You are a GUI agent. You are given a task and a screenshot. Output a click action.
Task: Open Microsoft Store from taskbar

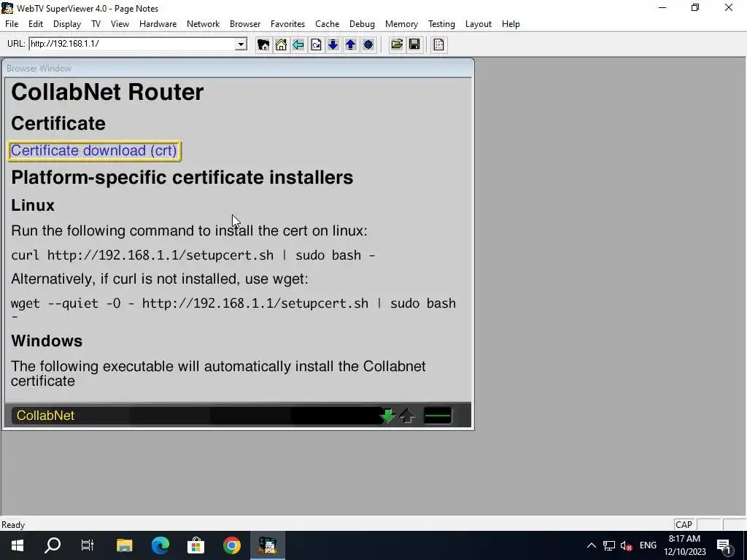[x=196, y=545]
